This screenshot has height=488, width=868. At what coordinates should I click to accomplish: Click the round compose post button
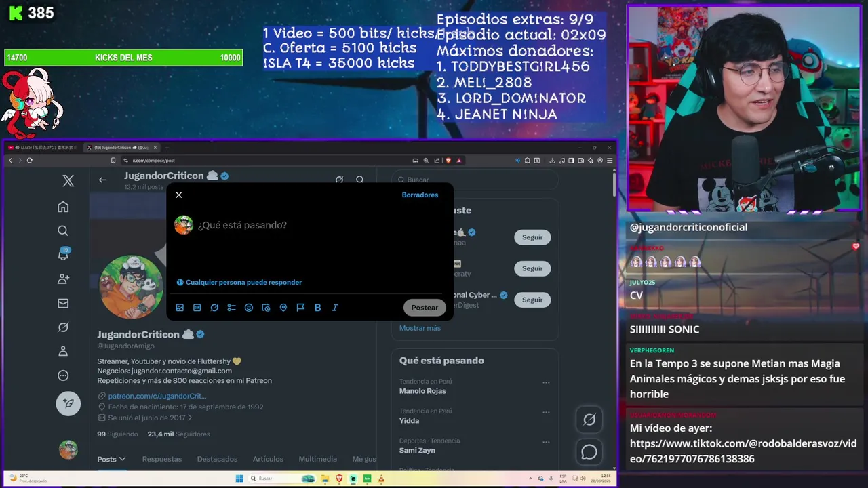pyautogui.click(x=68, y=404)
